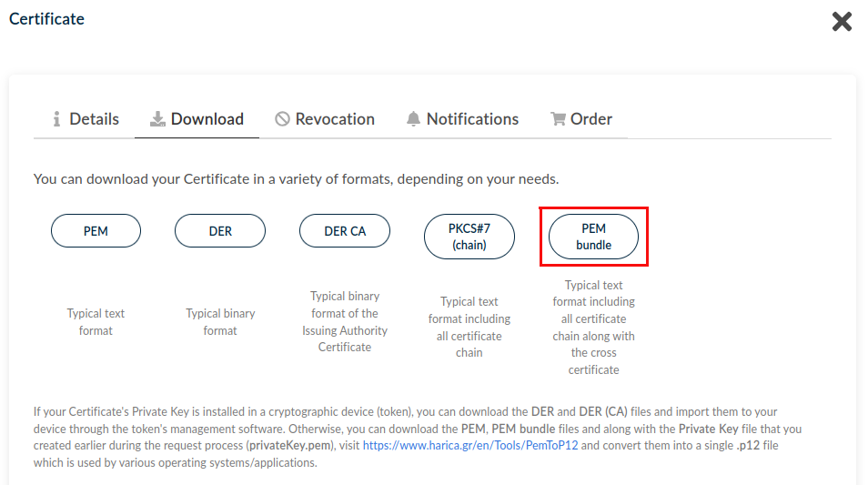Download the certificate in DER format

coord(220,231)
